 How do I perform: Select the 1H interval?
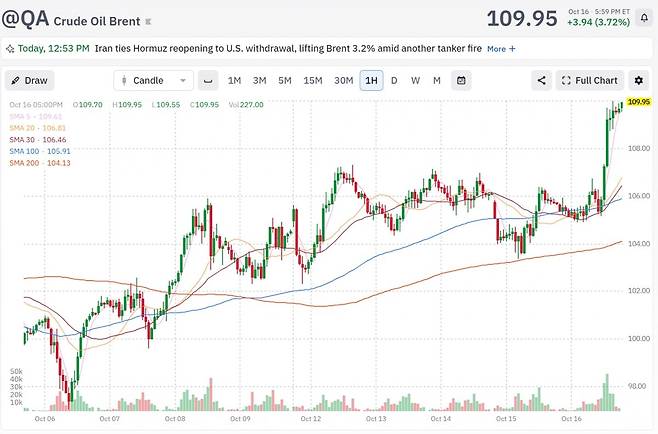click(x=371, y=81)
